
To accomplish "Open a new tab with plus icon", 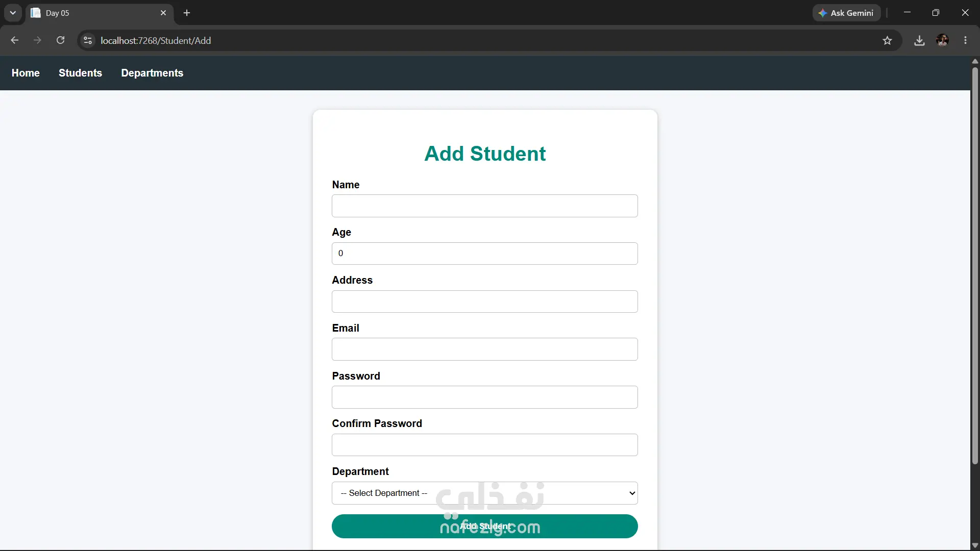I will 187,13.
